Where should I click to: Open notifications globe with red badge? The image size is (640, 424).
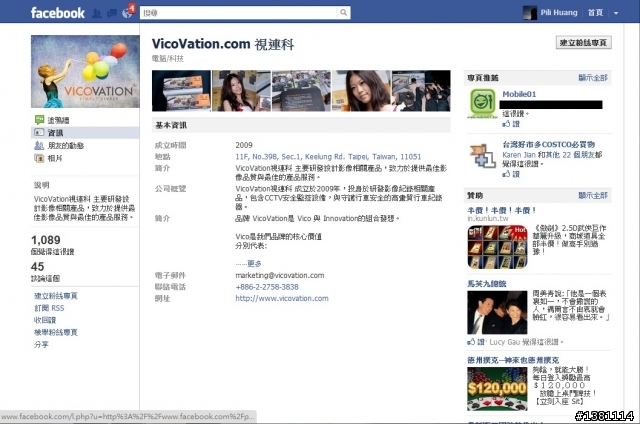128,12
